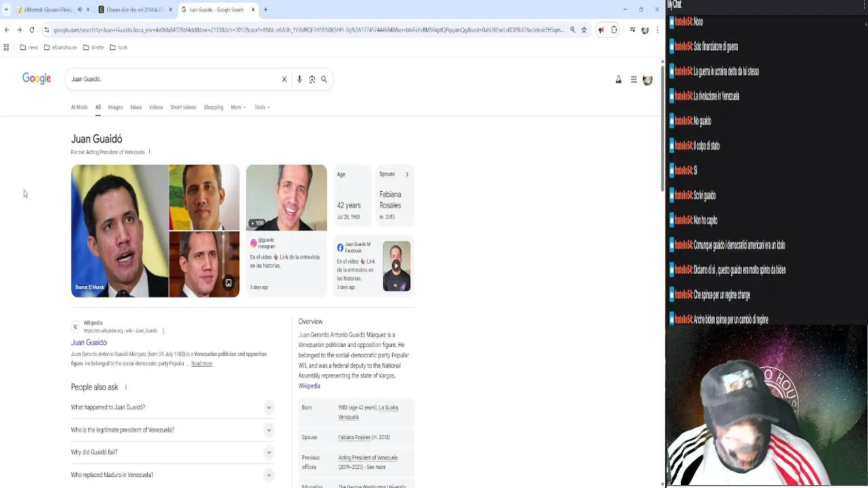Click the Spouse card arrow

pos(407,174)
